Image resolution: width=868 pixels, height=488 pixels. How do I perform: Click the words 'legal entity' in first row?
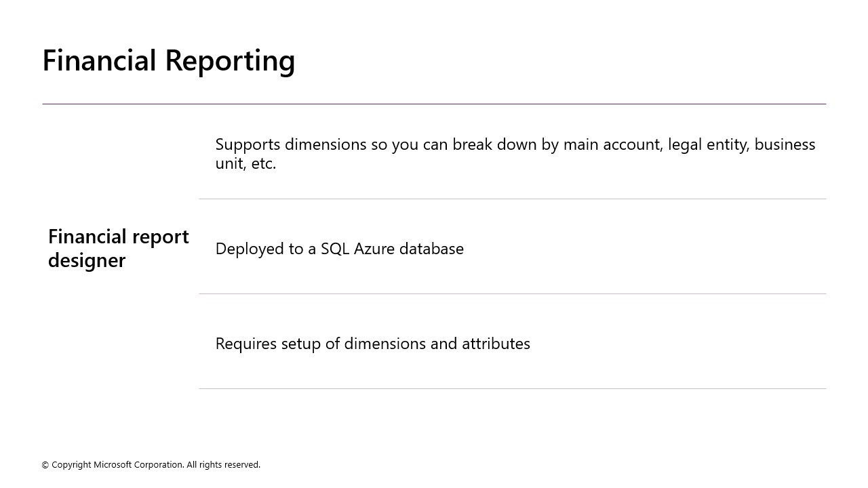[x=707, y=144]
